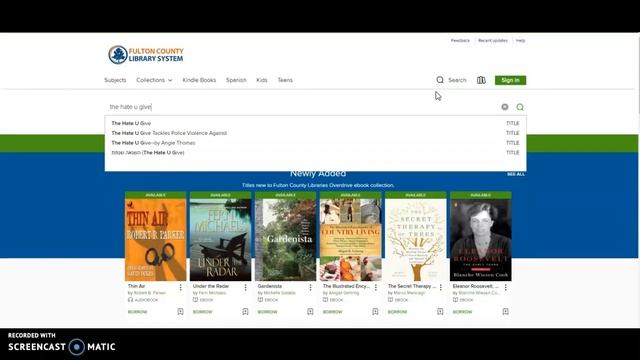The width and height of the screenshot is (640, 360).
Task: Open the Under the Radar cover thumbnail
Action: (x=220, y=240)
